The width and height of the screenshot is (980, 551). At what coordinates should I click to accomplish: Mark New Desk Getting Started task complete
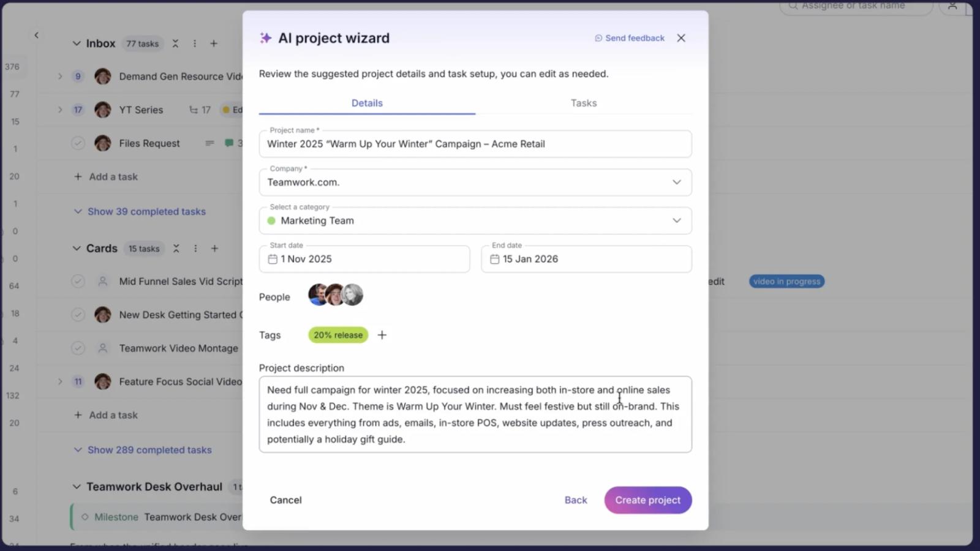(78, 315)
